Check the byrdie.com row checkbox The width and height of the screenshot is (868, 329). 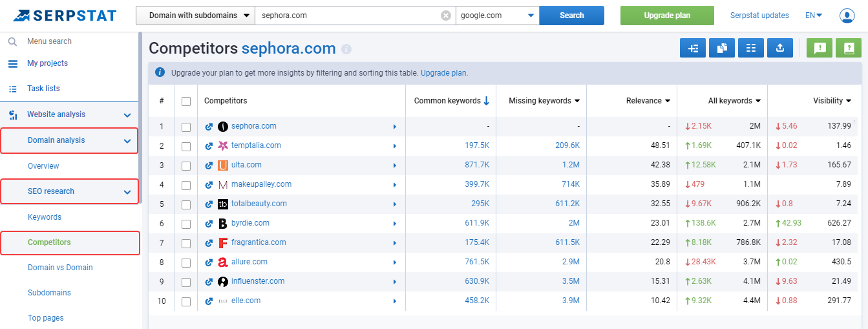(186, 224)
